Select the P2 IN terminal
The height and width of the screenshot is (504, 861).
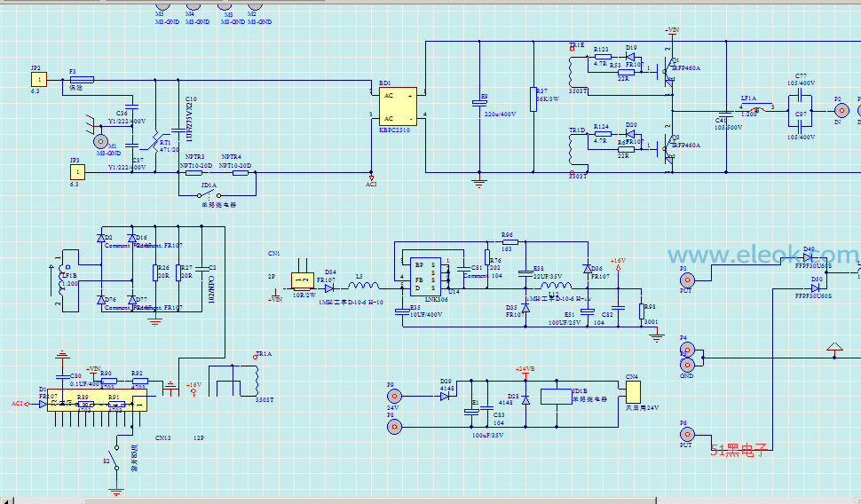point(841,110)
